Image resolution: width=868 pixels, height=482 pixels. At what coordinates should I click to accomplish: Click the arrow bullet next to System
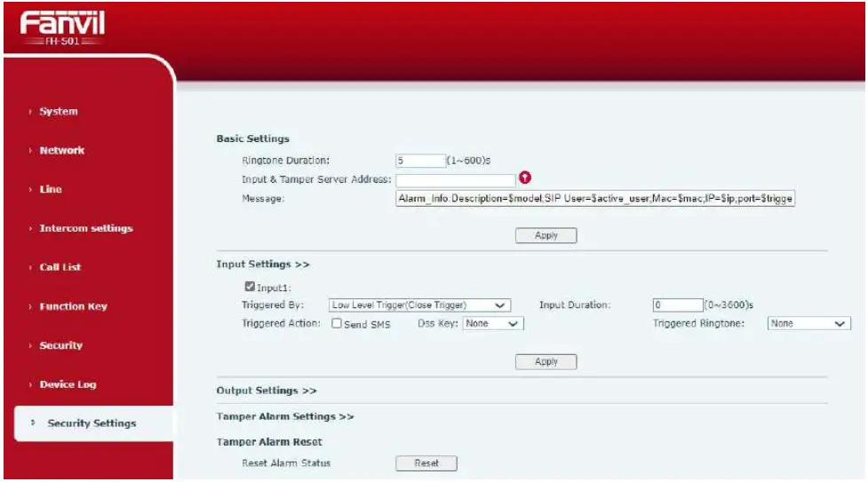[x=30, y=111]
